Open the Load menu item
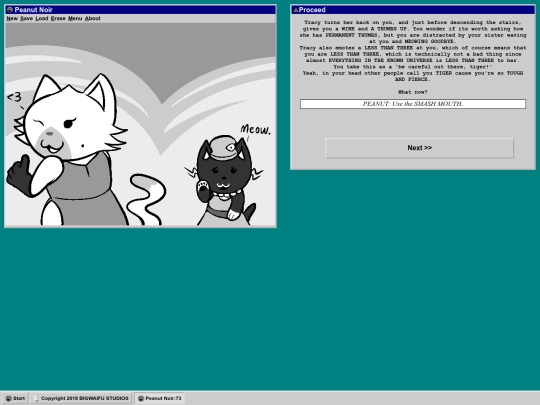The image size is (540, 405). (x=42, y=19)
